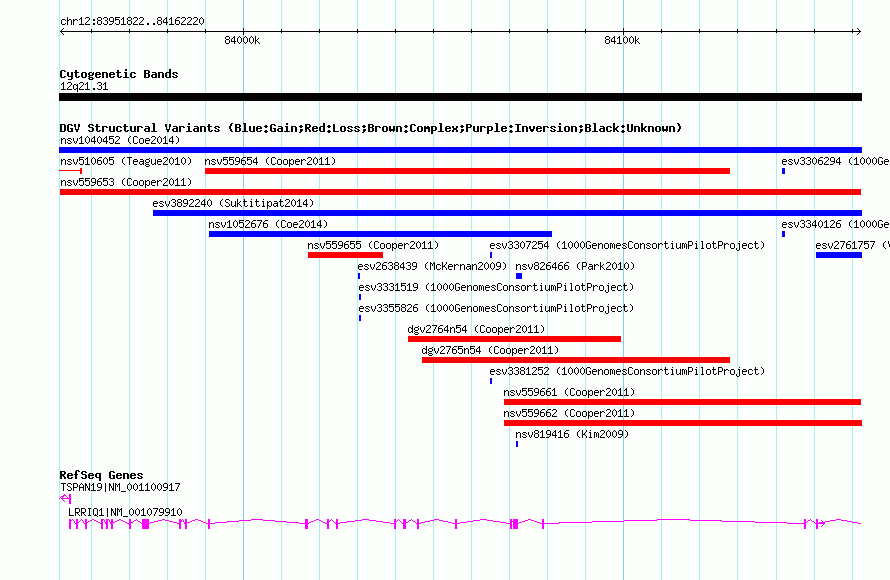Image resolution: width=890 pixels, height=580 pixels.
Task: Click the tiny esv3307254 blue marker
Action: coord(491,255)
